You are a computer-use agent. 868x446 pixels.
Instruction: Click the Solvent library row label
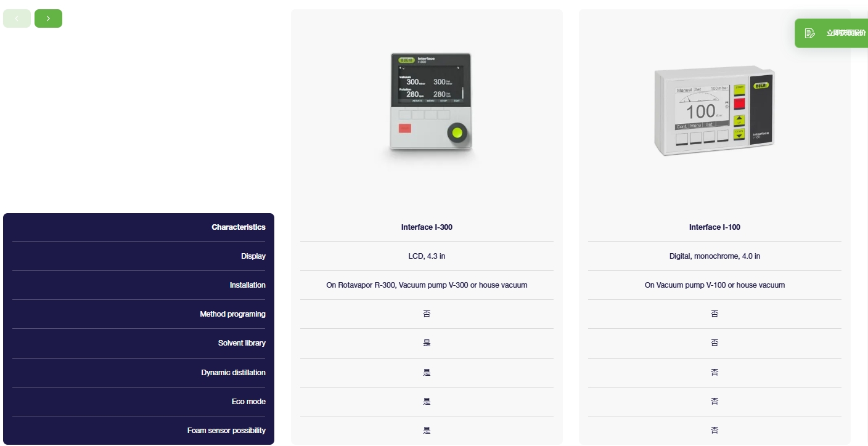click(242, 343)
